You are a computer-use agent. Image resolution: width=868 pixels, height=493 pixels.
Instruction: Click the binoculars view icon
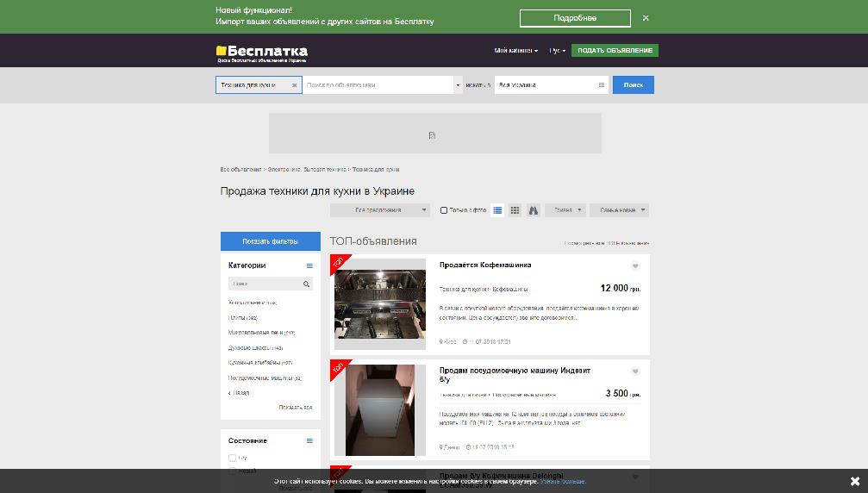click(x=533, y=210)
